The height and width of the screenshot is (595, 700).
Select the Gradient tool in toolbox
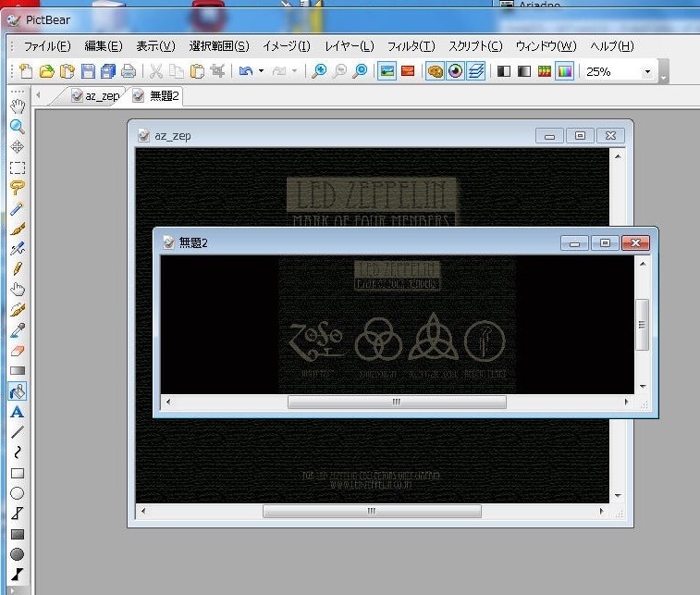point(18,371)
